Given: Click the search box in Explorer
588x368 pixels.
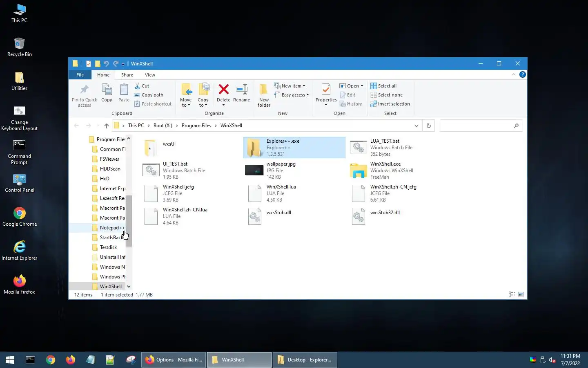Looking at the screenshot, I should click(481, 126).
